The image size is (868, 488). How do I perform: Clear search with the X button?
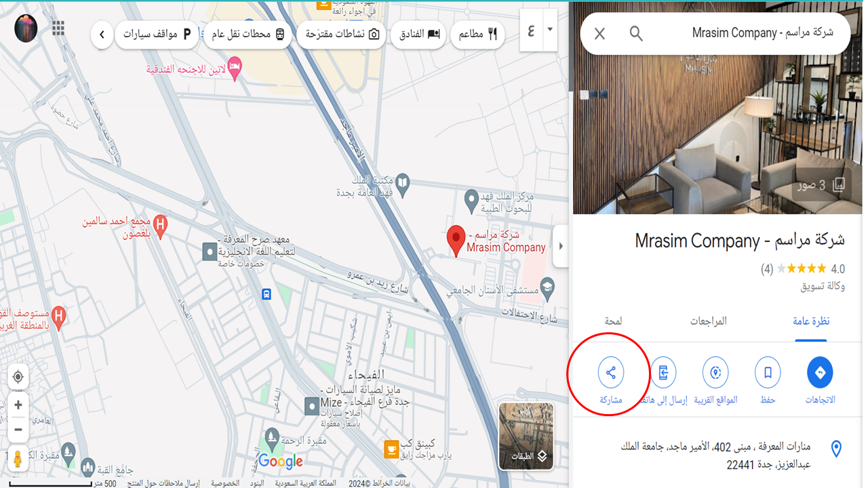click(599, 33)
